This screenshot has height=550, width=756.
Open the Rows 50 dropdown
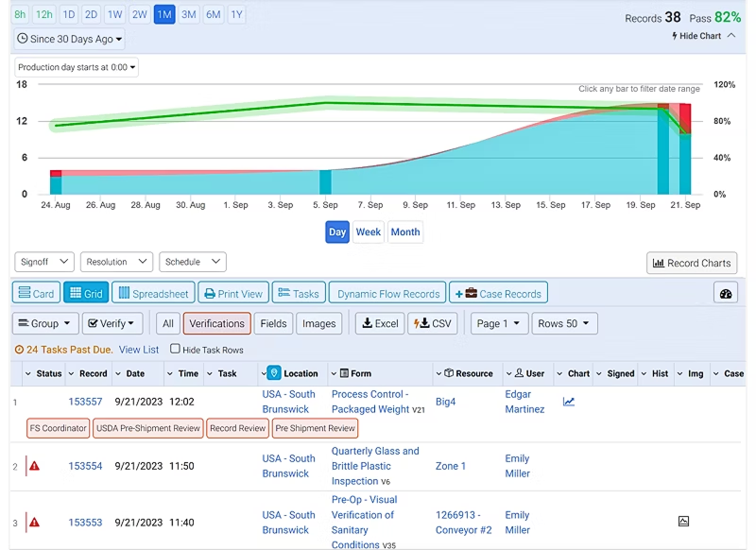click(564, 323)
